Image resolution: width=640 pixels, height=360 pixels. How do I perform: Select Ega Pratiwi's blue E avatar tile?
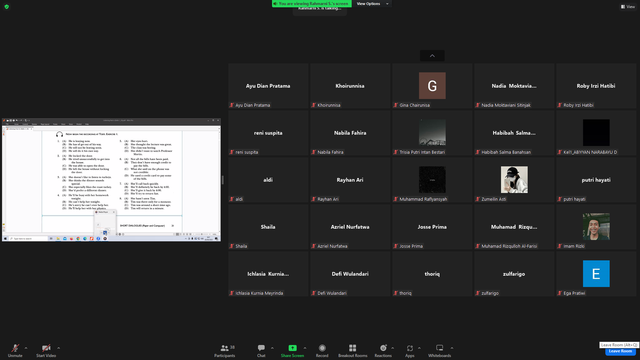click(596, 274)
